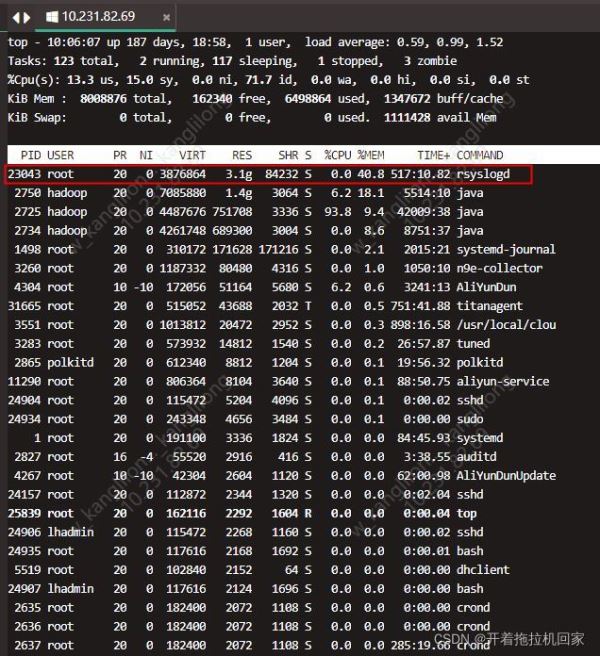Click the auditd command
Screen dimensions: 600x656
(477, 456)
